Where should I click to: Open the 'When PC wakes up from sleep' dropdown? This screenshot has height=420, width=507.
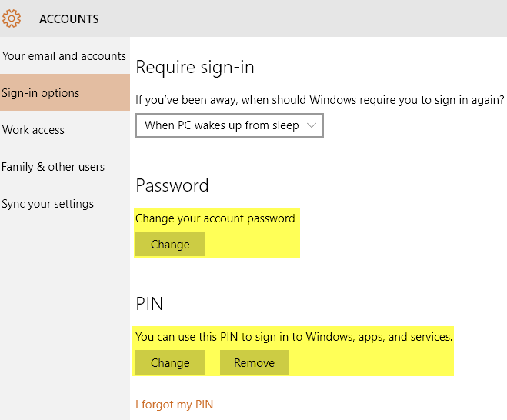(229, 125)
